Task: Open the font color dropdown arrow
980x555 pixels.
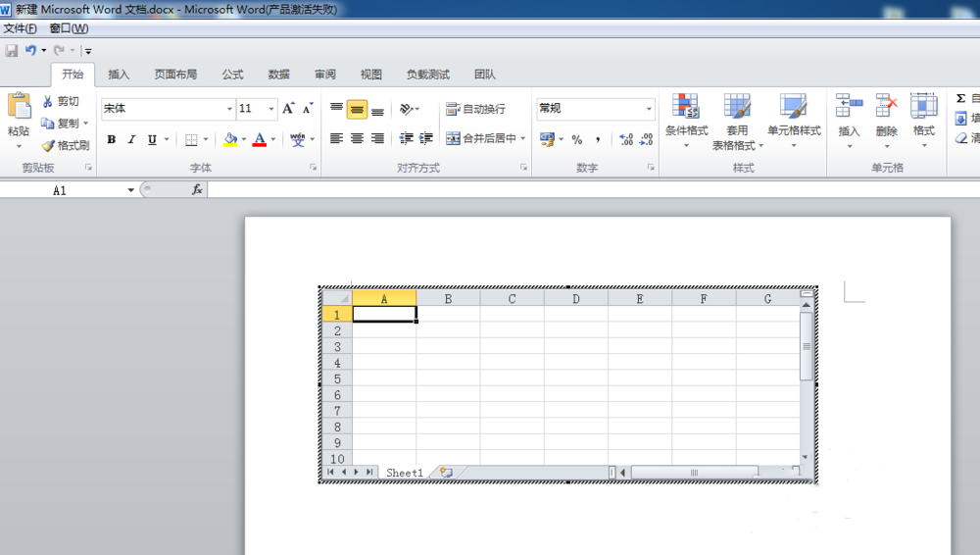Action: coord(273,139)
